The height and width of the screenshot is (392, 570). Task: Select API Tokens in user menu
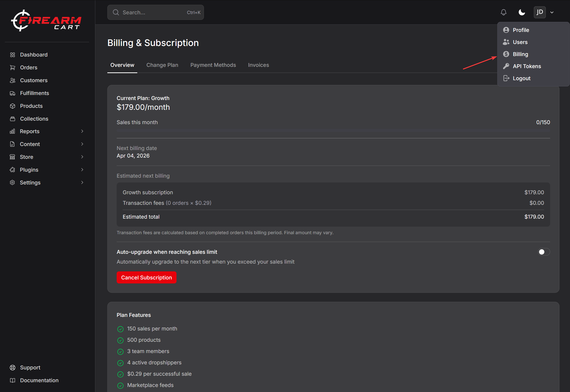[533, 66]
